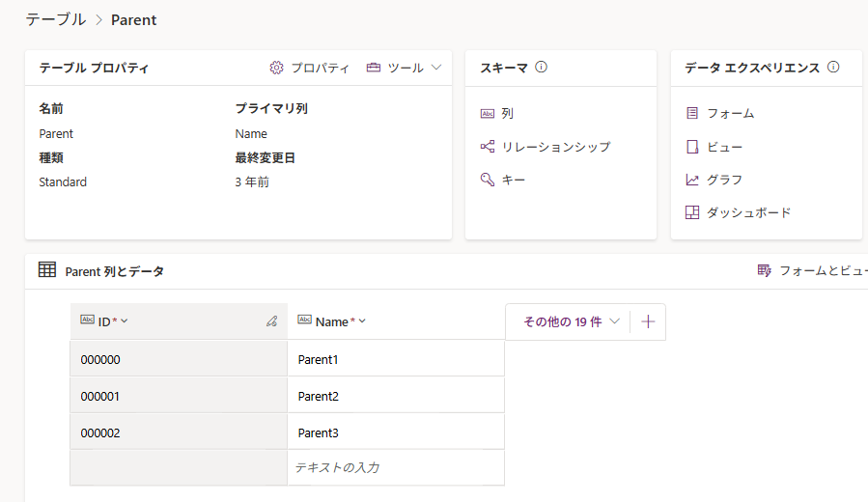Open ビュー in data experiences
This screenshot has width=868, height=502.
723,147
